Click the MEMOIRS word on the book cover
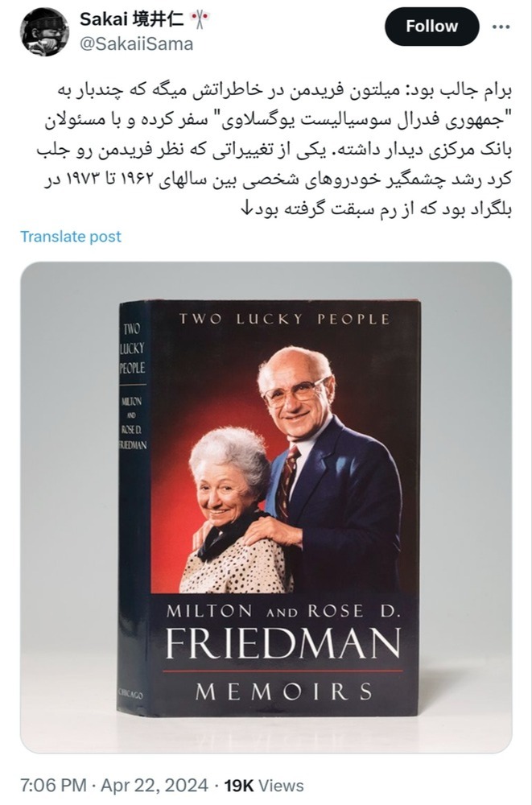Image resolution: width=532 pixels, height=805 pixels. 284,691
